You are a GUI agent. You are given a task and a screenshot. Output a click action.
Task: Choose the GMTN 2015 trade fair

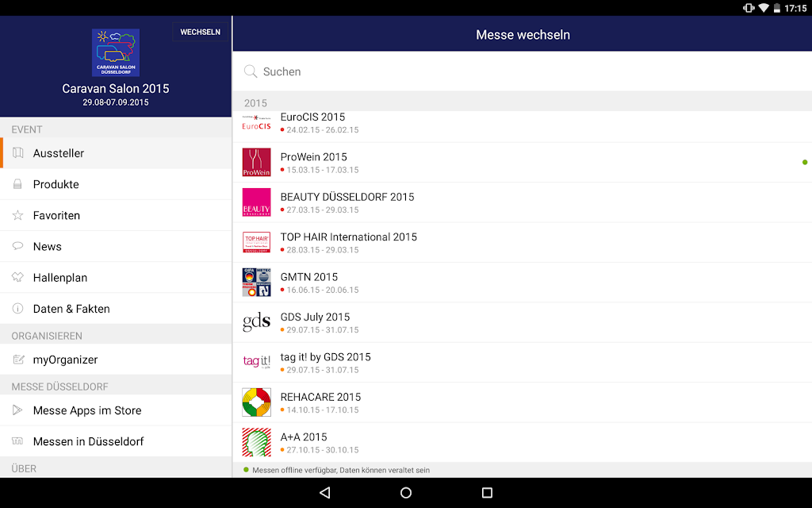pyautogui.click(x=523, y=282)
